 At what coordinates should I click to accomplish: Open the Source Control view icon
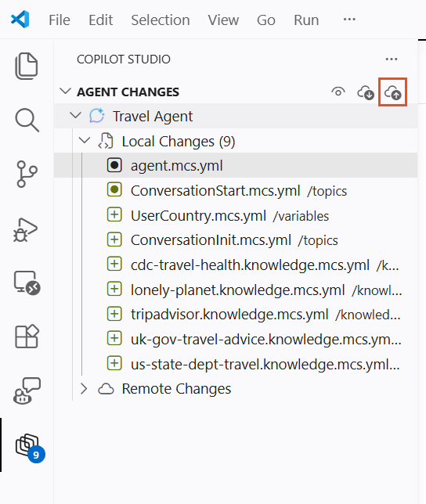(x=27, y=174)
